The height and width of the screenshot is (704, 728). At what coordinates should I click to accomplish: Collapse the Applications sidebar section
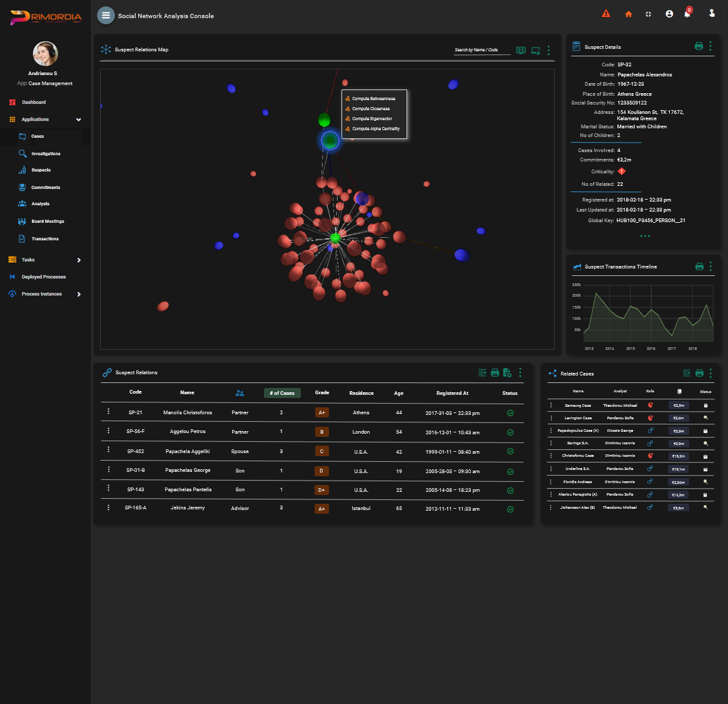pos(78,120)
